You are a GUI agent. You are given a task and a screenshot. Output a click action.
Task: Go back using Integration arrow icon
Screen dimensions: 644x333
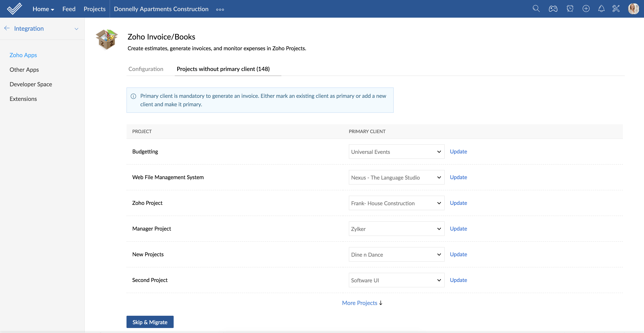[x=7, y=28]
